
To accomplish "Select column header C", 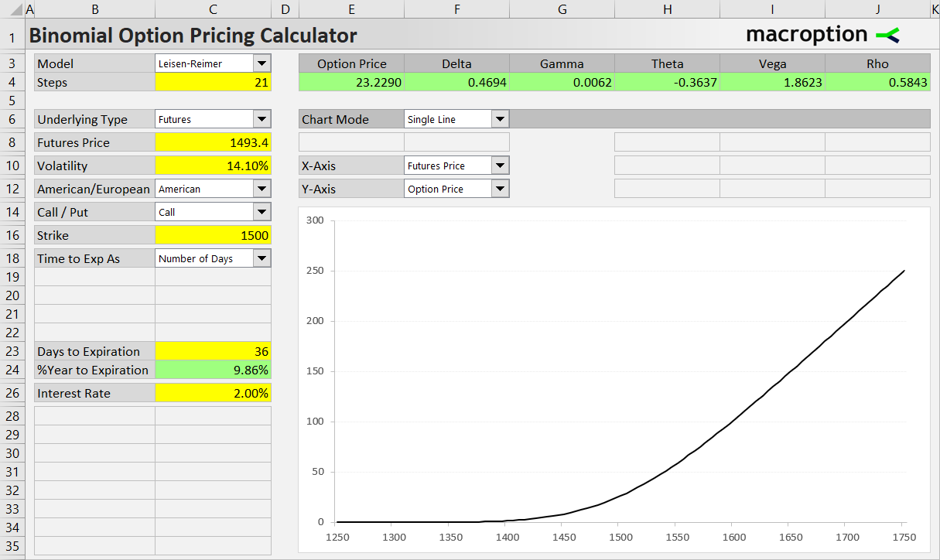I will pyautogui.click(x=214, y=9).
